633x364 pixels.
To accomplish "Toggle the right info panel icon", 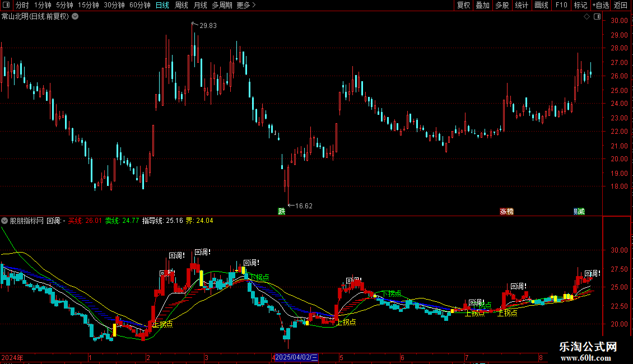I will pos(597,17).
